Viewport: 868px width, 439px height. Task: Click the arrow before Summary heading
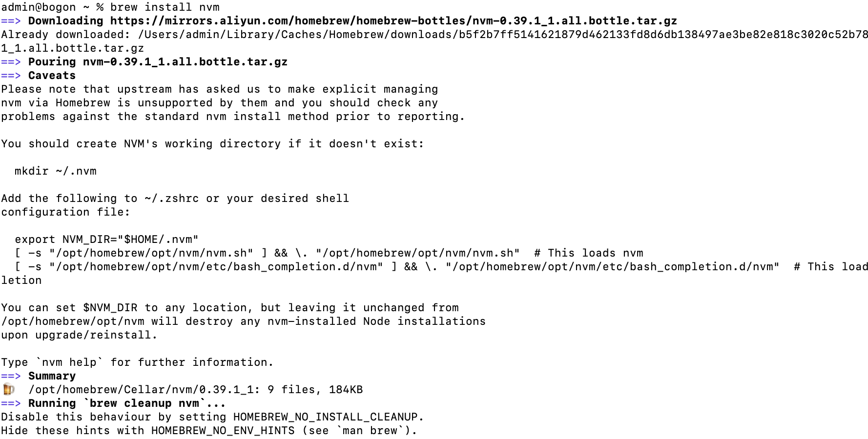coord(11,376)
